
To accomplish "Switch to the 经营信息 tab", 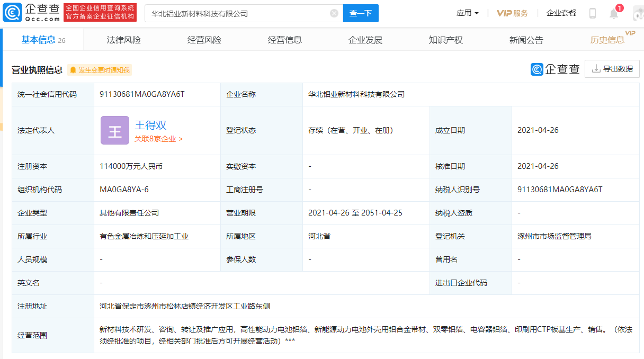I will tap(285, 39).
